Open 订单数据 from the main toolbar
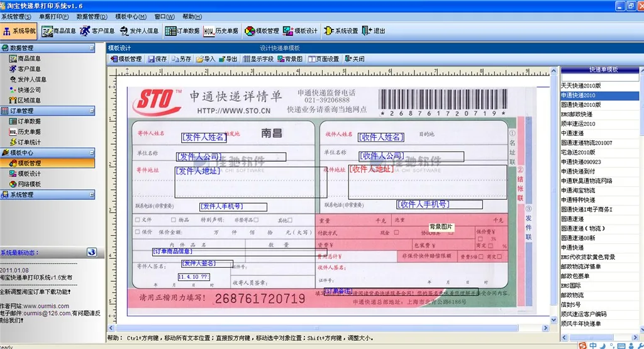Screen dimensions: 644x349 tap(182, 31)
